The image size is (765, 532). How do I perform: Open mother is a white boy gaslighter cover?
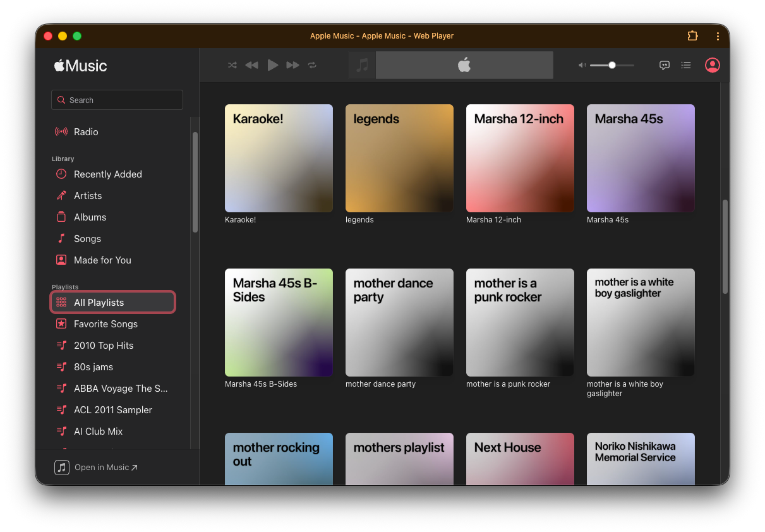(x=641, y=322)
